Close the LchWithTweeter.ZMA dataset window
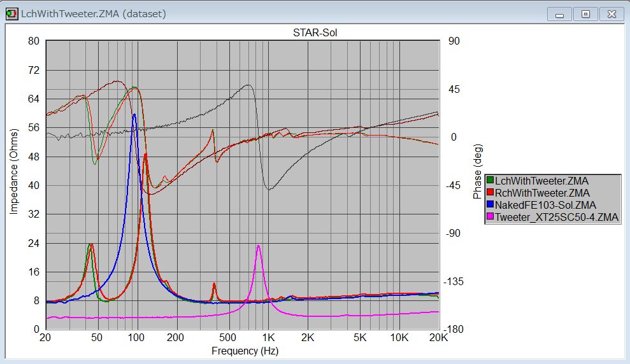Image resolution: width=630 pixels, height=364 pixels. (612, 13)
